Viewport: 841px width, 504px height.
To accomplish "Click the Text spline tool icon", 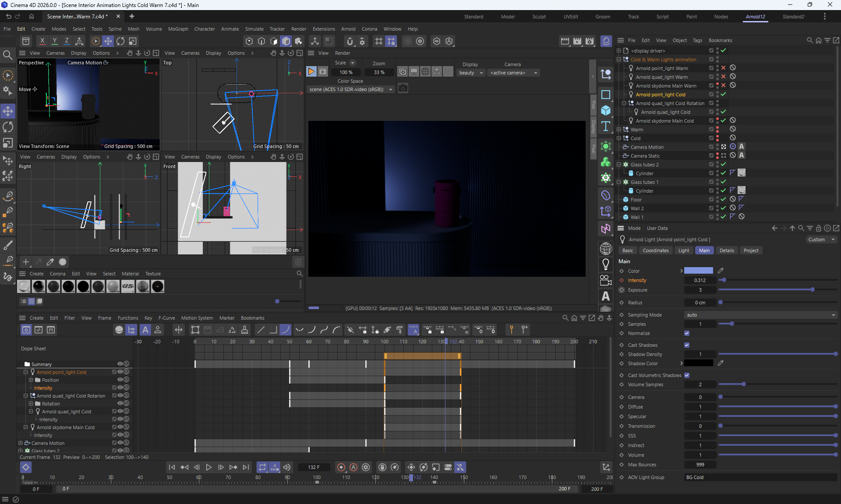I will 606,127.
